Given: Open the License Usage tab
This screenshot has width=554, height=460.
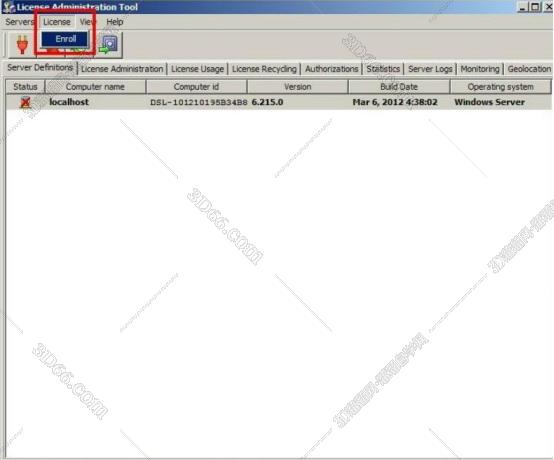Looking at the screenshot, I should tap(197, 69).
